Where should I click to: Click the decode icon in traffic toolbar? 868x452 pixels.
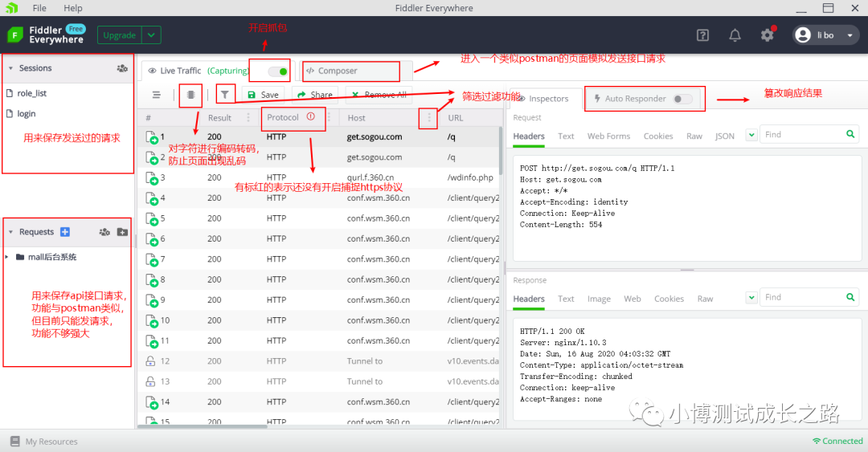coord(190,95)
